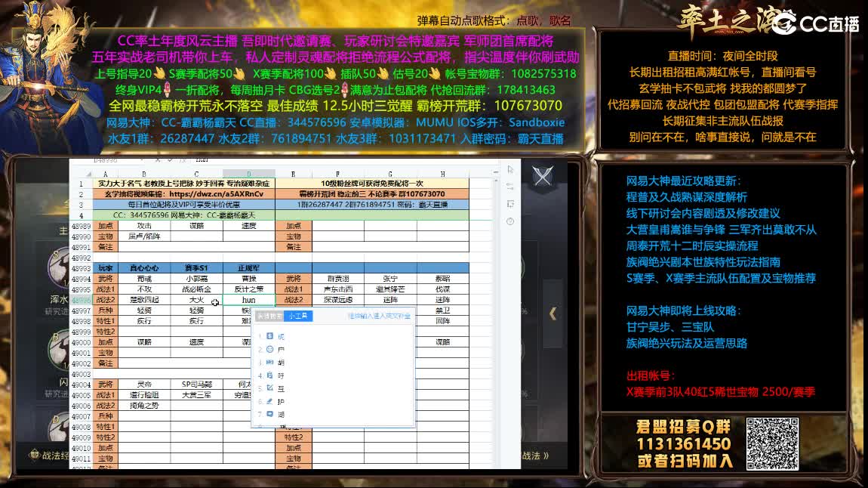The width and height of the screenshot is (868, 488).
Task: Select column F header
Action: pos(337,174)
